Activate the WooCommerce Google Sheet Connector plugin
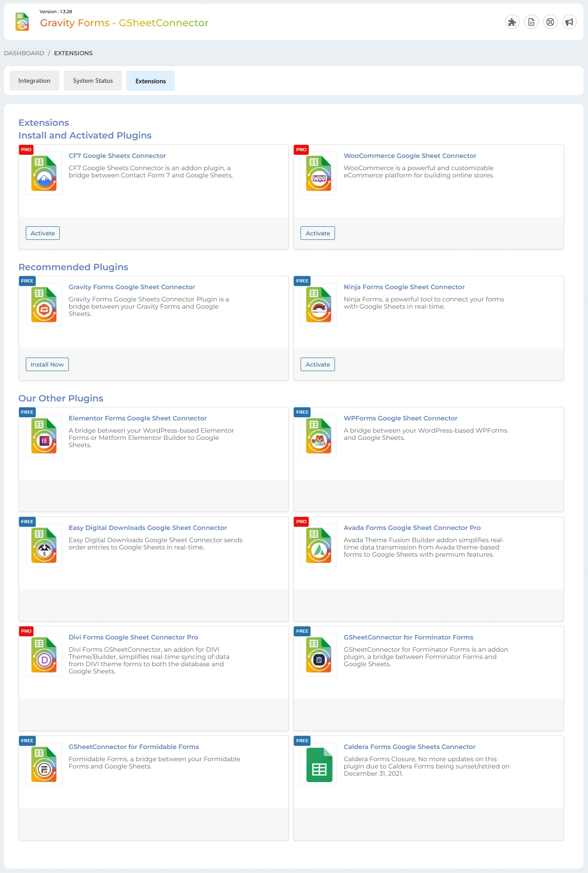 [x=318, y=233]
